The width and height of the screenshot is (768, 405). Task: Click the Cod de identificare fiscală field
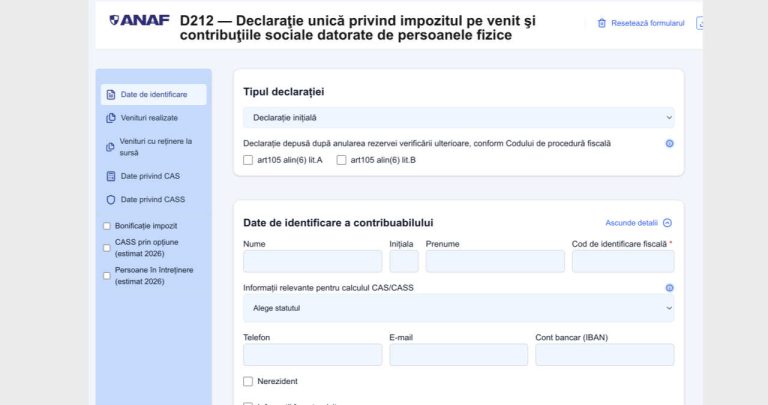tap(623, 262)
